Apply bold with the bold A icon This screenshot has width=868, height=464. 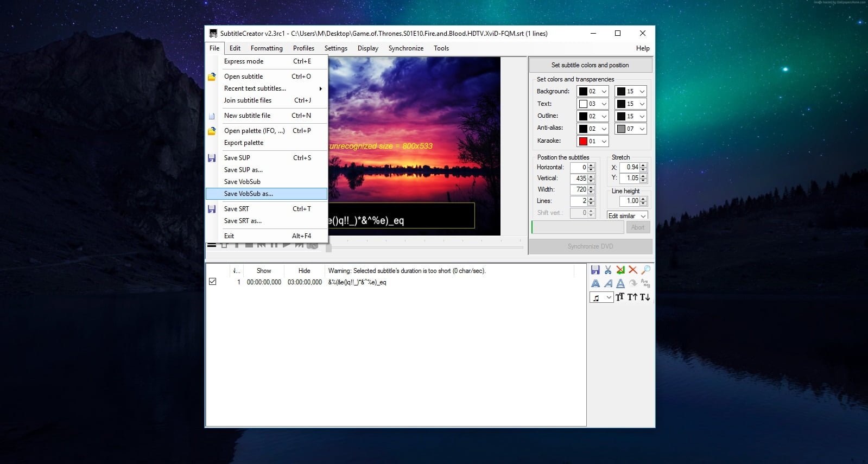click(x=595, y=283)
